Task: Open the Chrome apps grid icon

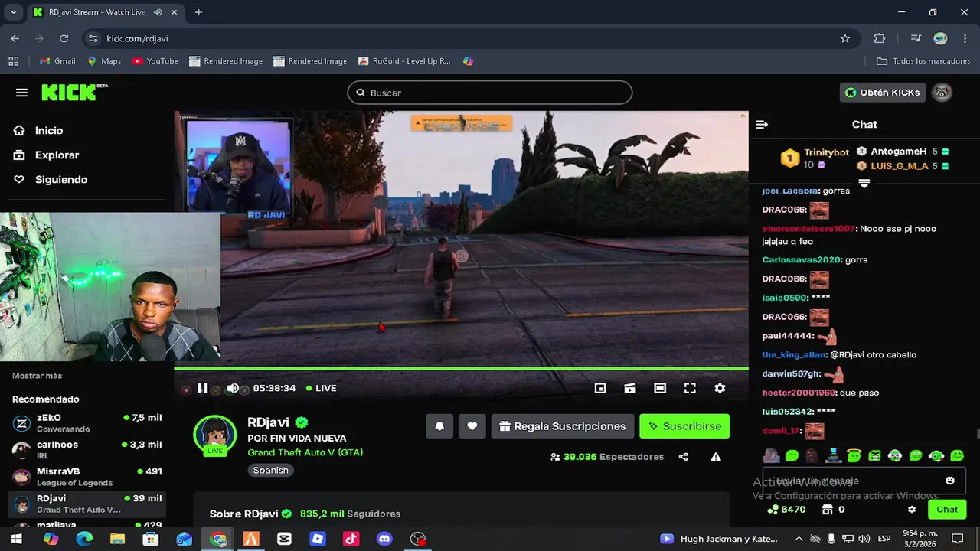Action: [13, 61]
